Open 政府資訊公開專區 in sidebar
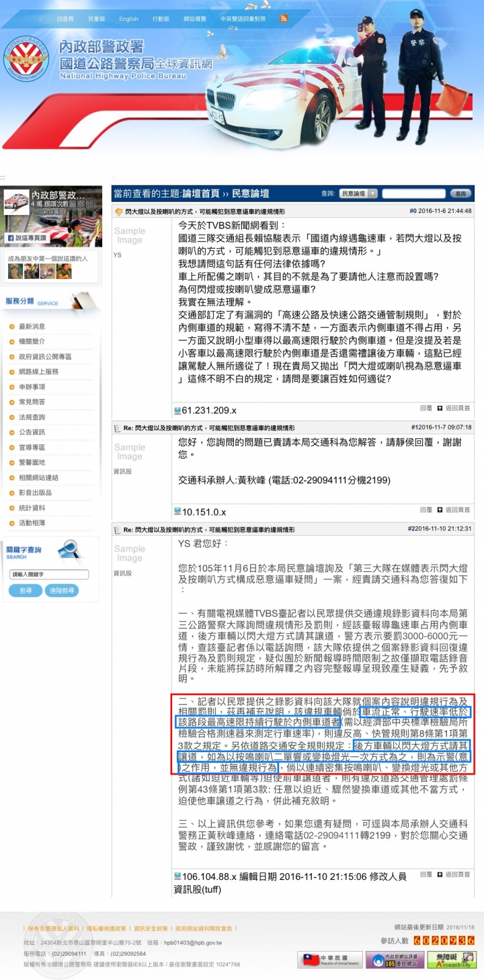The image size is (484, 980). pyautogui.click(x=45, y=357)
